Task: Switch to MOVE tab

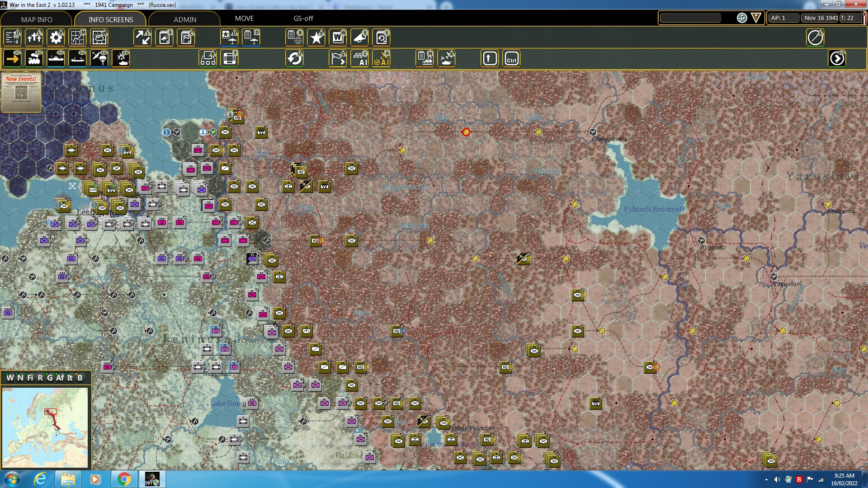Action: pos(244,19)
